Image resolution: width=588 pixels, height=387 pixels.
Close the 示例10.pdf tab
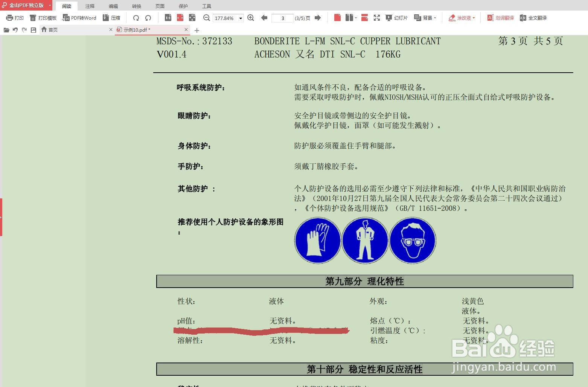click(x=186, y=29)
